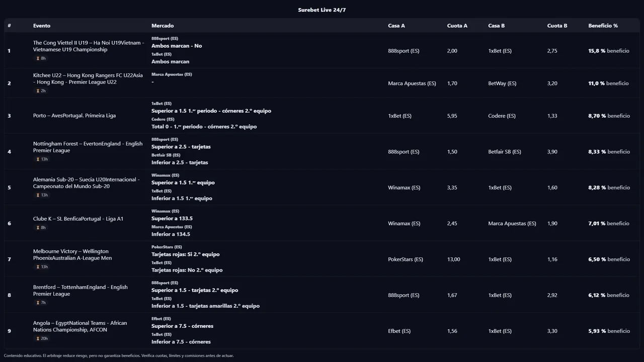Viewport: 644px width, 362px height.
Task: Click the hourglass icon under Kitchee U22 event
Action: [38, 91]
